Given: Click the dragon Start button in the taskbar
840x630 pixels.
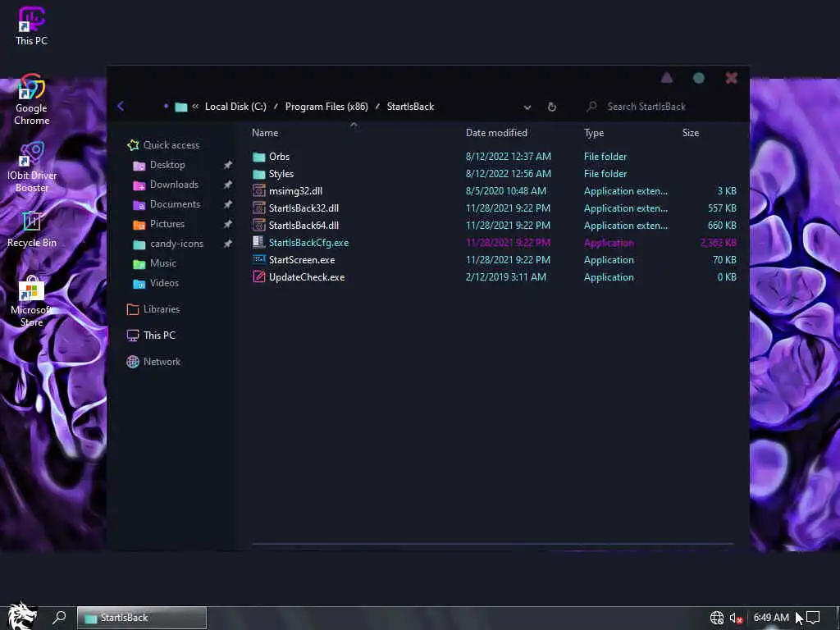Looking at the screenshot, I should pyautogui.click(x=21, y=616).
